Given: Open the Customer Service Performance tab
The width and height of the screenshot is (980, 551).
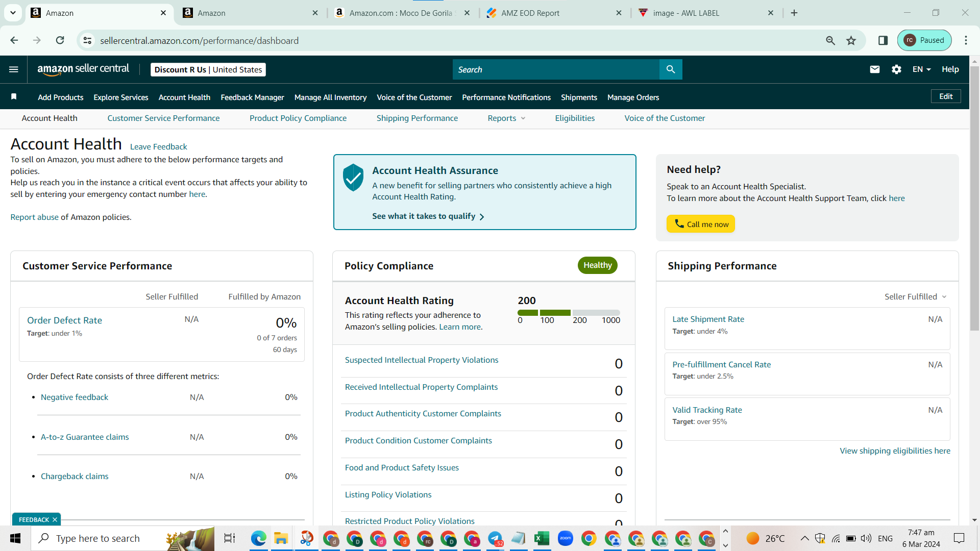Looking at the screenshot, I should [163, 118].
